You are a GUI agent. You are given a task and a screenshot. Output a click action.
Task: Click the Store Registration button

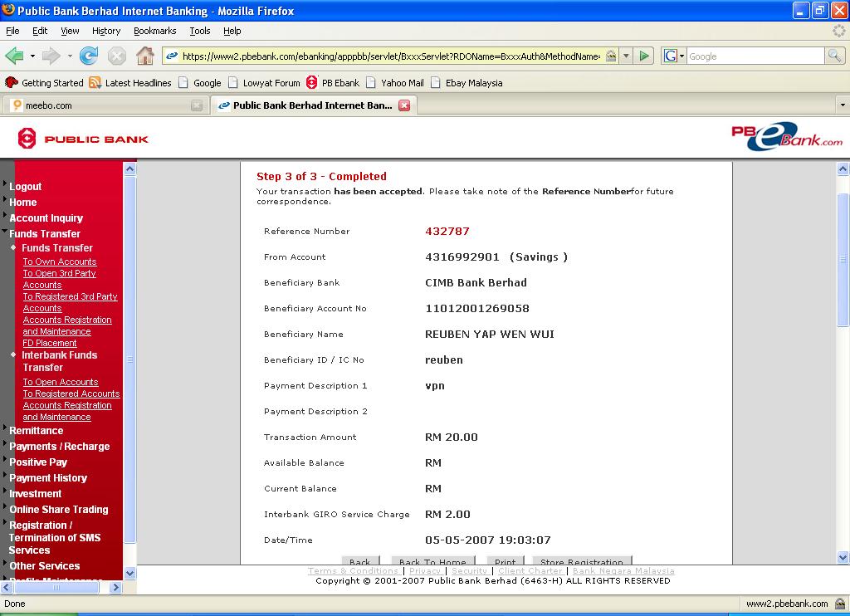(582, 560)
